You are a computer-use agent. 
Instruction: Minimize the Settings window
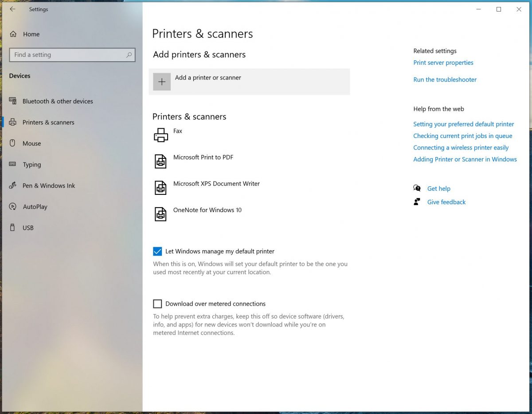(478, 9)
